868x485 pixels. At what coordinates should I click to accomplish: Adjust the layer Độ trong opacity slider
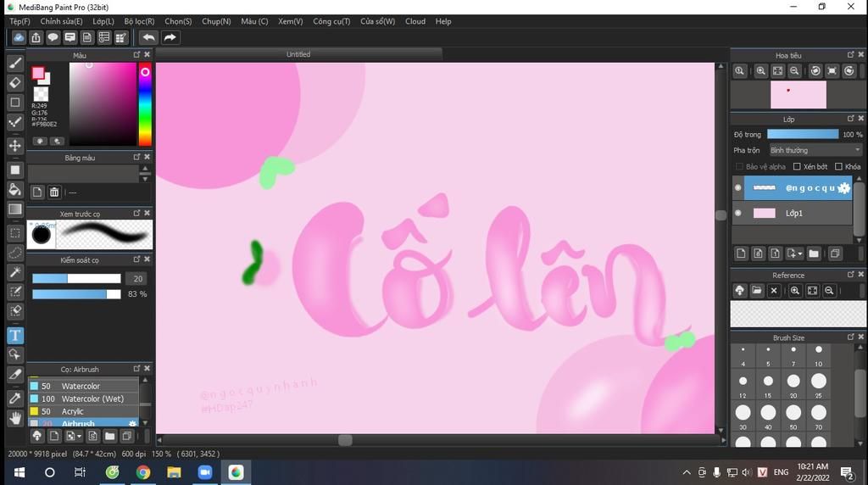pyautogui.click(x=803, y=135)
